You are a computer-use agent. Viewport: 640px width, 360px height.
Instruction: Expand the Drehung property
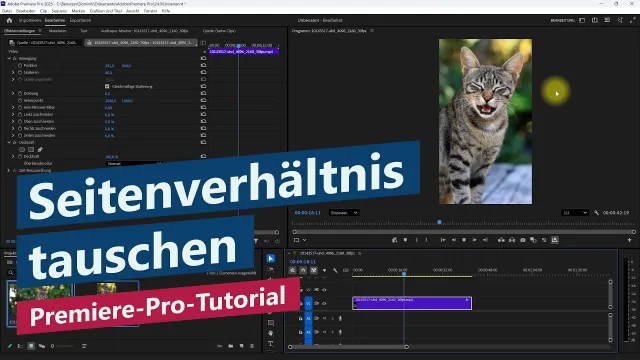13,93
